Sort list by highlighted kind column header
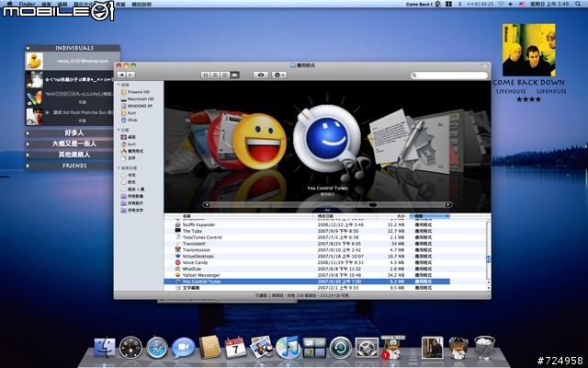 [x=430, y=216]
